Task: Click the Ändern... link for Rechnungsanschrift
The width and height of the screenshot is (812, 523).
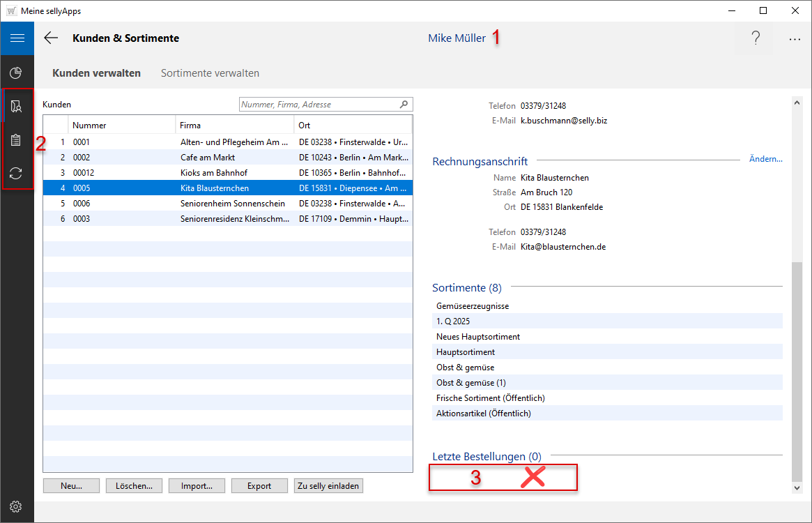Action: click(x=765, y=159)
